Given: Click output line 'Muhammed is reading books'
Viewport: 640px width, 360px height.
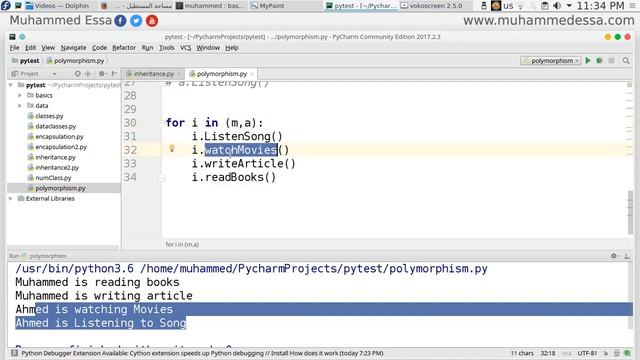Looking at the screenshot, I should pos(97,282).
